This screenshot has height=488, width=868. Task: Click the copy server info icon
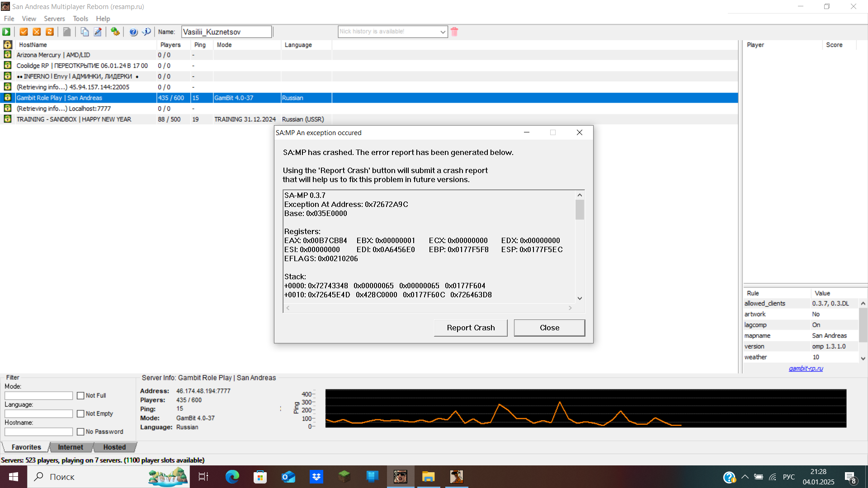coord(85,32)
